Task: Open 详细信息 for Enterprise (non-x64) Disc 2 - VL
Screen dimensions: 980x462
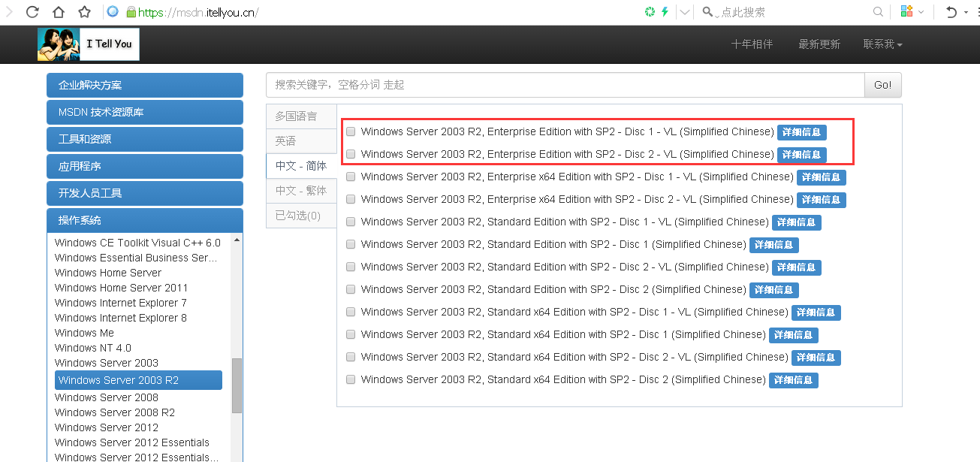Action: pyautogui.click(x=802, y=155)
